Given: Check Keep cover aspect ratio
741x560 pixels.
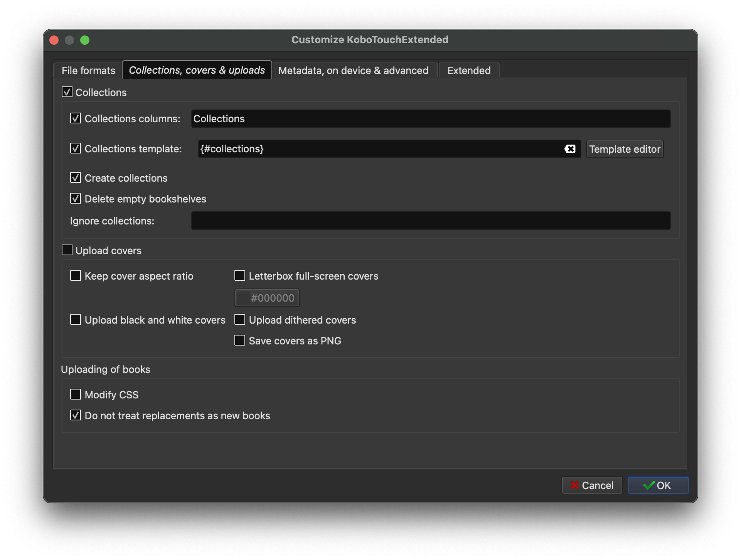Looking at the screenshot, I should click(x=76, y=276).
